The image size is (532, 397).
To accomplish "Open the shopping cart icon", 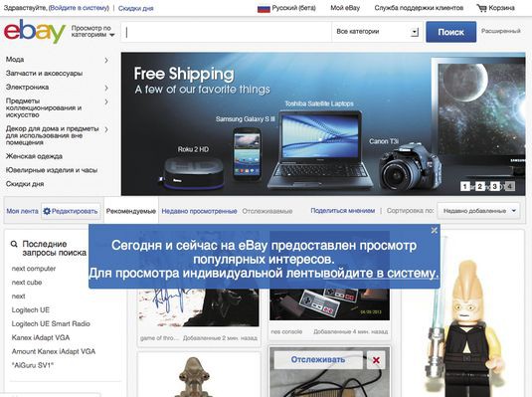I will pos(481,8).
